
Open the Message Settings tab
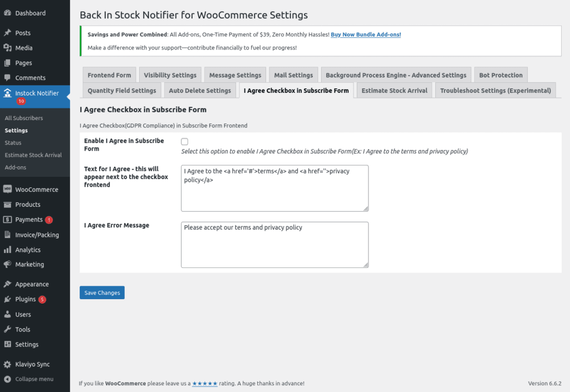235,75
